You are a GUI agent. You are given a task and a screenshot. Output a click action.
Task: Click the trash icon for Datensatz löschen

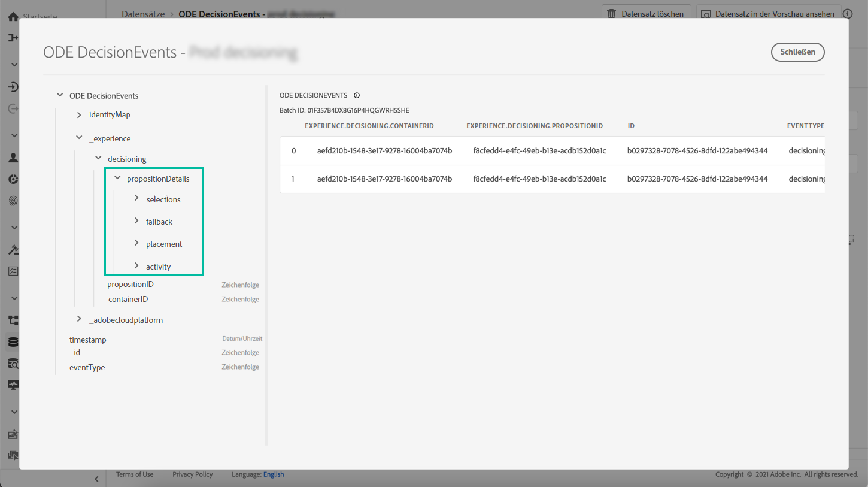pyautogui.click(x=611, y=14)
